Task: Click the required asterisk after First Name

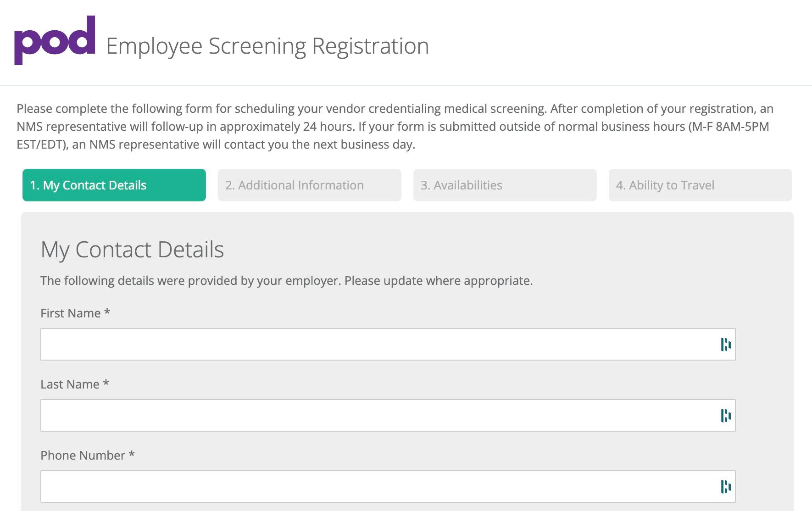Action: 107,313
